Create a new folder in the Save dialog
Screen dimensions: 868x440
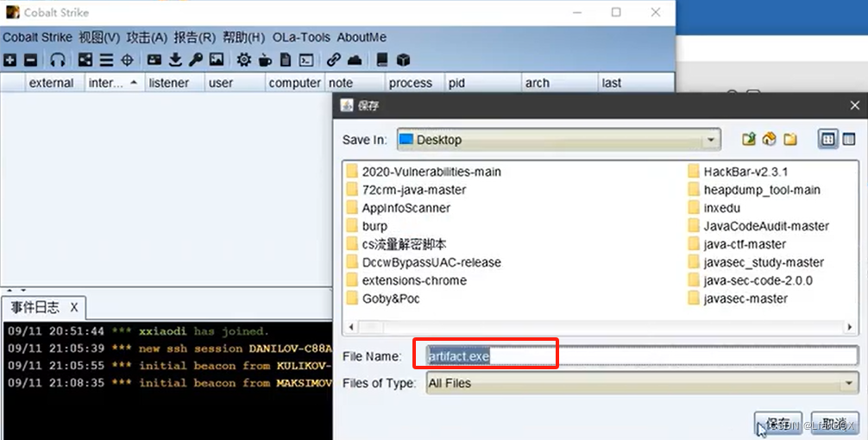(x=790, y=139)
